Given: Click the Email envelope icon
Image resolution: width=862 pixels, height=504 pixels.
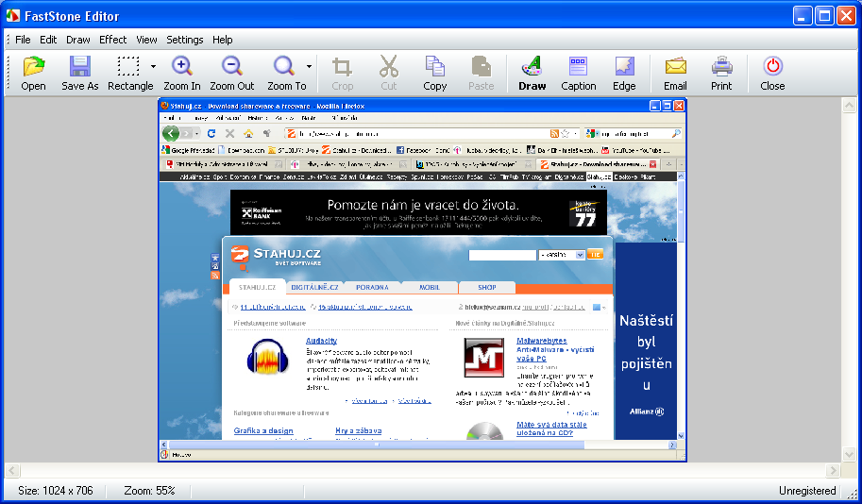Looking at the screenshot, I should point(676,66).
